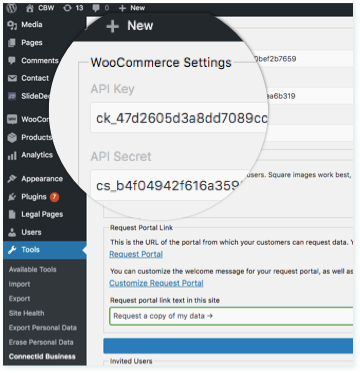Select the Tools menu item
This screenshot has width=360, height=373.
click(45, 250)
